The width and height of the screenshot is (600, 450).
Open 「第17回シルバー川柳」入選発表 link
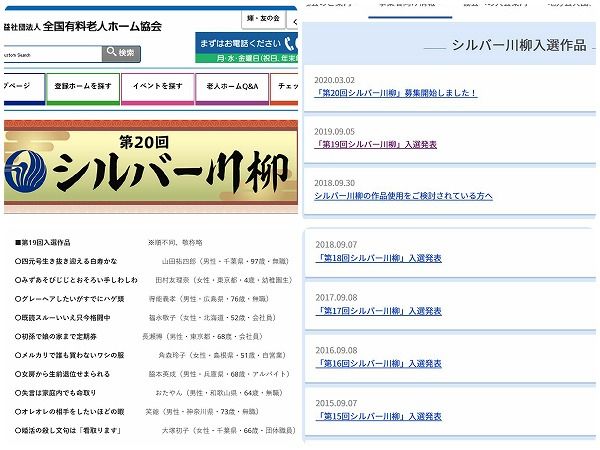[x=378, y=311]
